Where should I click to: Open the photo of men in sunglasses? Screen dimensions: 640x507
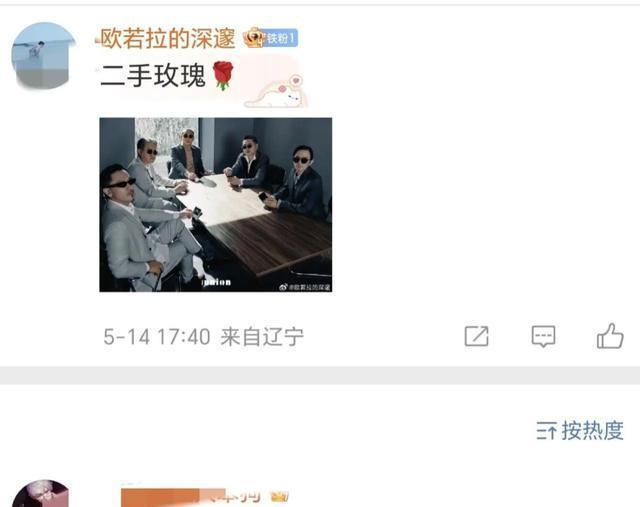coord(216,205)
